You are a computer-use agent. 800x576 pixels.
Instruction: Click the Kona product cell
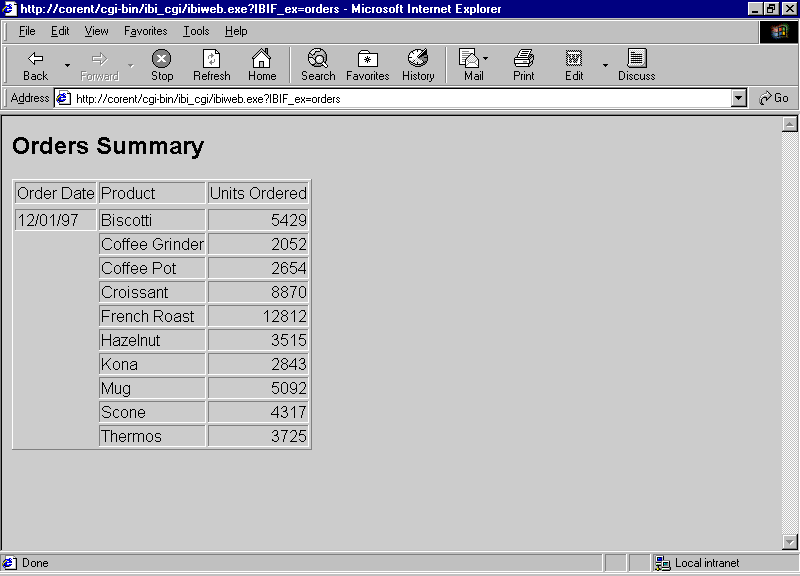[152, 364]
